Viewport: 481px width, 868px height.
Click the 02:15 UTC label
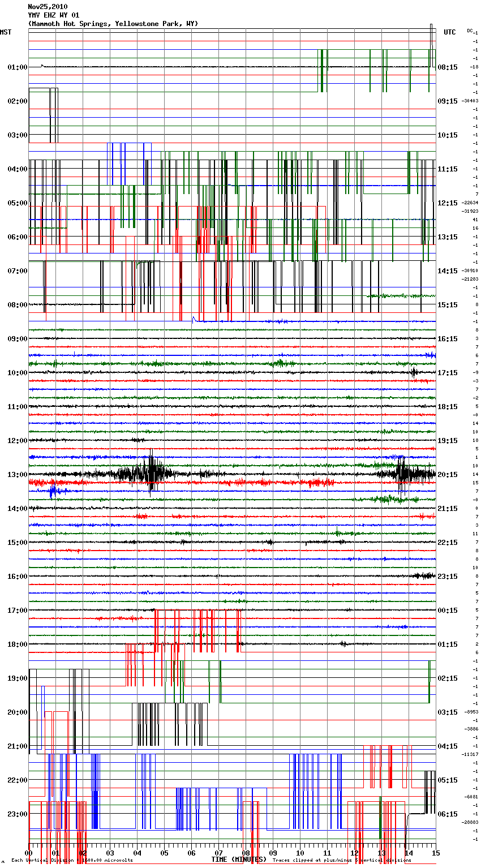point(448,678)
